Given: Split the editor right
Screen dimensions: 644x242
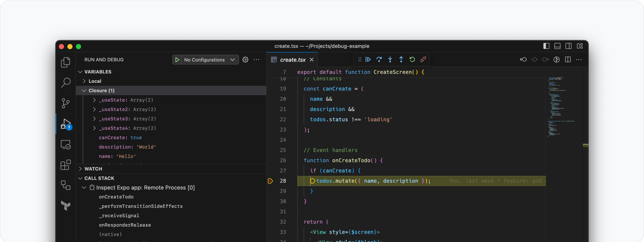Looking at the screenshot, I should tap(568, 59).
